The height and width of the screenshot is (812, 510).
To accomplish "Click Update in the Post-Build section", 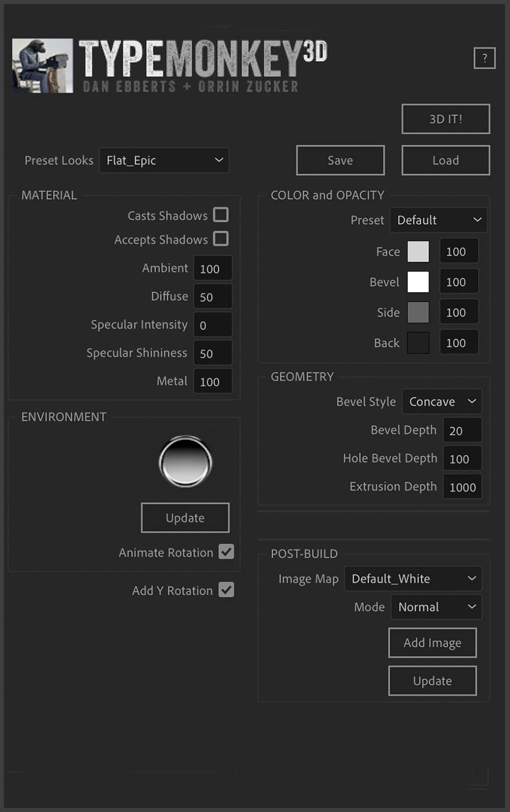I will click(x=432, y=680).
